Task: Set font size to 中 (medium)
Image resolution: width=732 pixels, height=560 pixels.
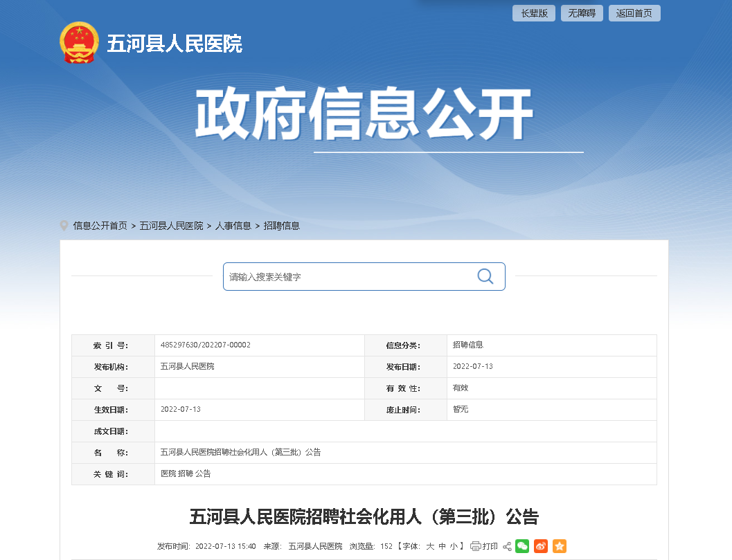Action: pyautogui.click(x=442, y=546)
